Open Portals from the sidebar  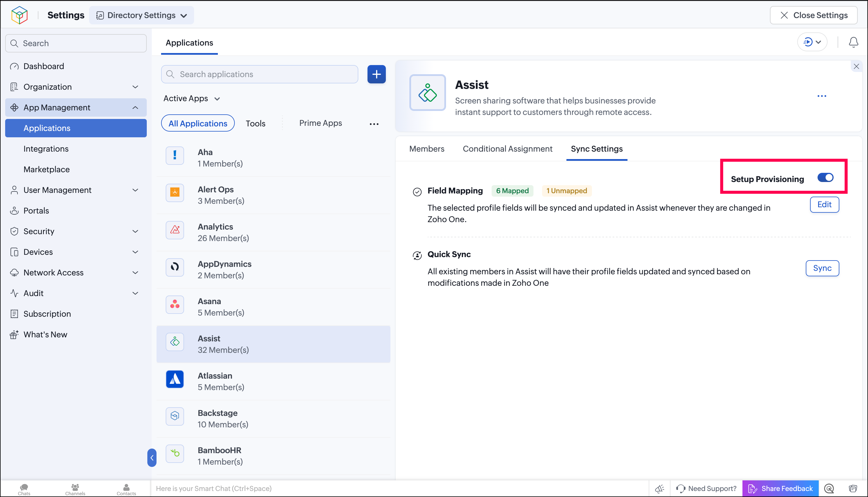click(x=76, y=211)
